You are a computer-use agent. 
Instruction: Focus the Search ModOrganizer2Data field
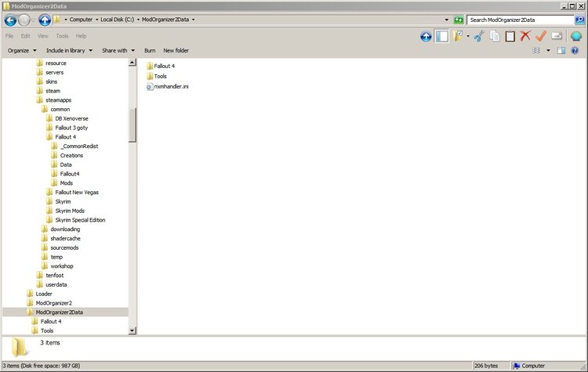[521, 20]
